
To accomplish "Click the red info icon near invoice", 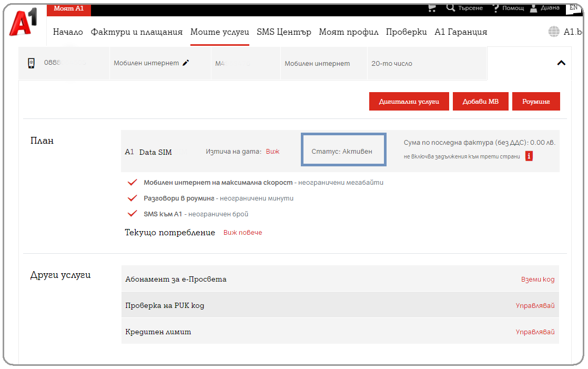I will click(x=529, y=156).
